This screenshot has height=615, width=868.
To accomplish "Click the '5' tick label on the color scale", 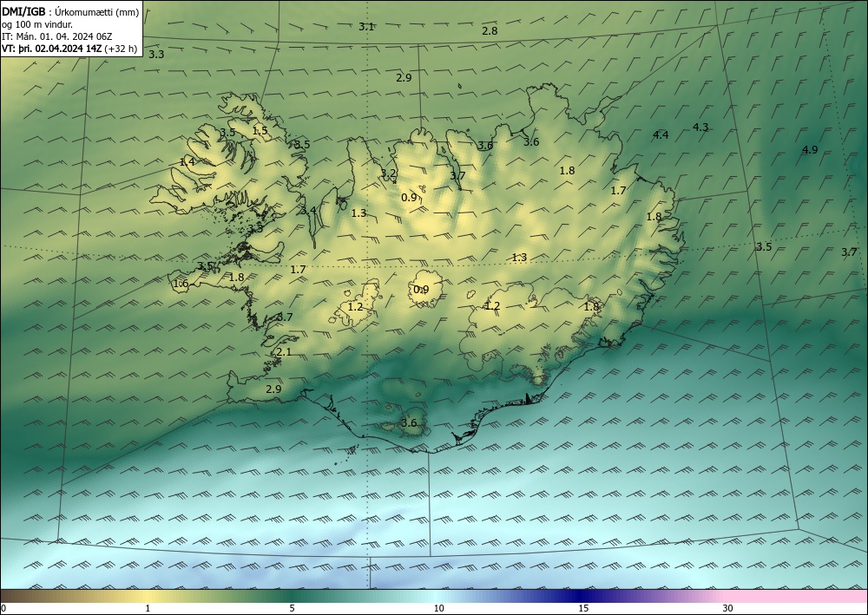I will pos(292,608).
